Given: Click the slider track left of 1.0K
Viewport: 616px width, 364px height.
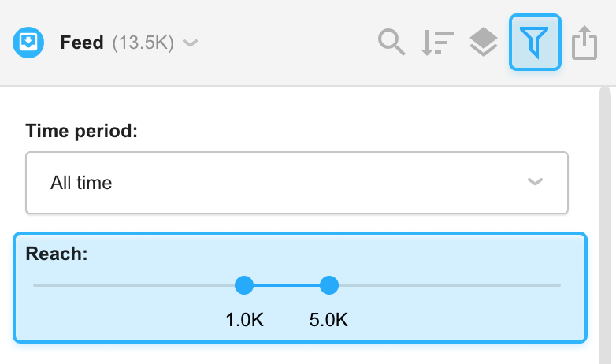Looking at the screenshot, I should point(134,285).
